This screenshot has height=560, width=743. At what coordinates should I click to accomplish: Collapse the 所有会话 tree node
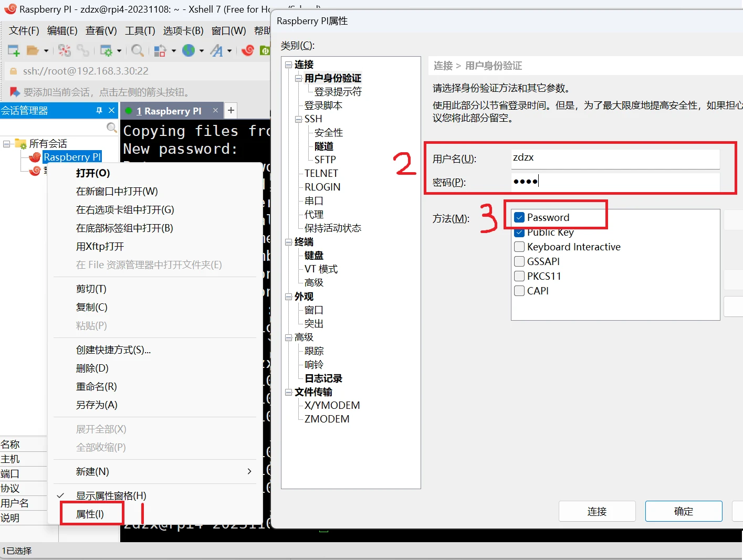7,143
